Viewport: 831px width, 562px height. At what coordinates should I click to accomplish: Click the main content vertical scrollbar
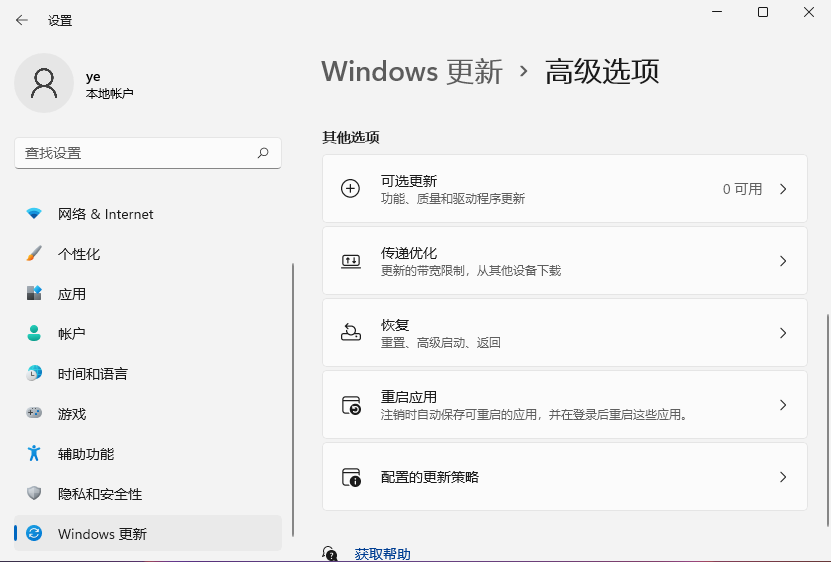tap(828, 421)
